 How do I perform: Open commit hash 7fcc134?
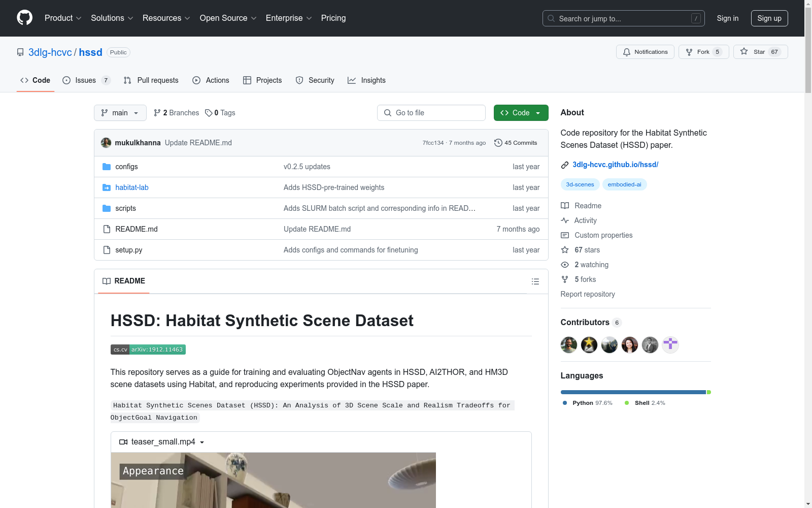(x=433, y=143)
